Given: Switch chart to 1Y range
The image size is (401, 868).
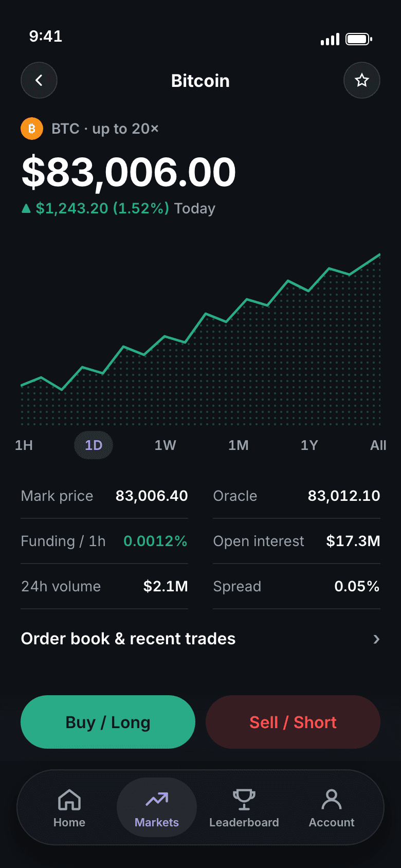Looking at the screenshot, I should 309,445.
